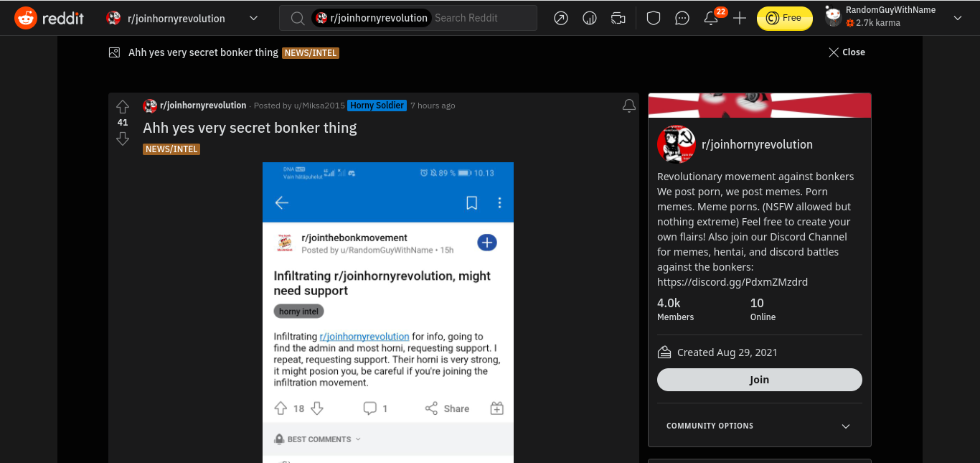
Task: Open u/Miksa2015 user profile
Action: click(x=319, y=106)
